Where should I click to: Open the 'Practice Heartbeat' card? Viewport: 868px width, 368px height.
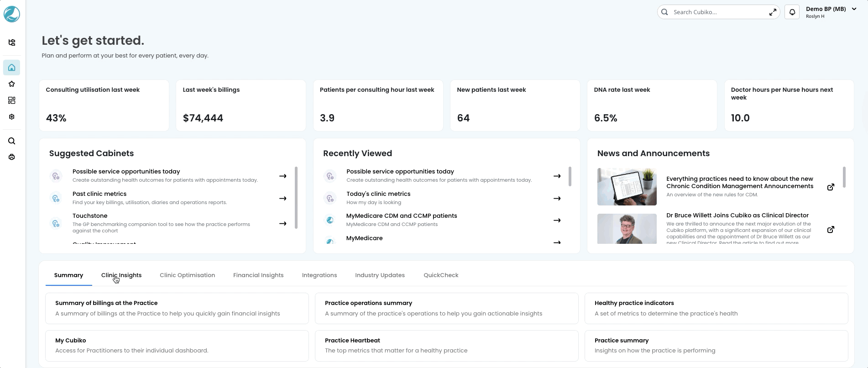pos(447,346)
